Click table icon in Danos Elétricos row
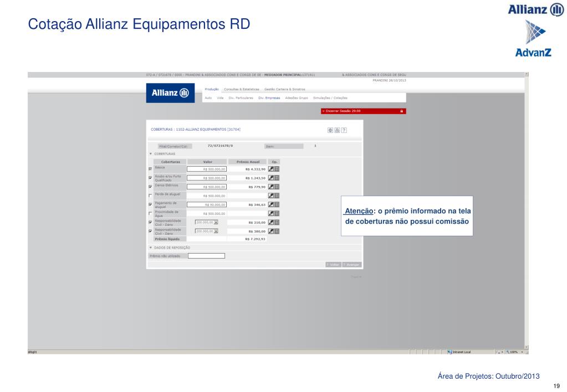 [277, 187]
